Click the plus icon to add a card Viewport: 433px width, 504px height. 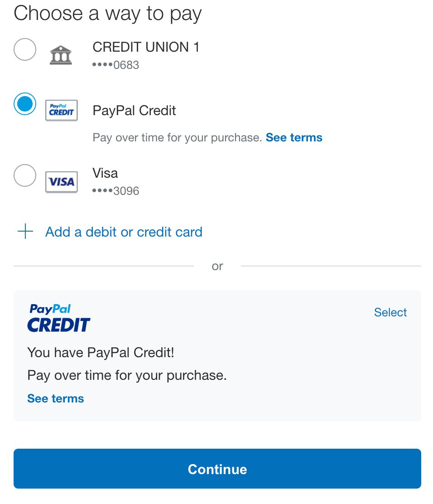[x=25, y=232]
